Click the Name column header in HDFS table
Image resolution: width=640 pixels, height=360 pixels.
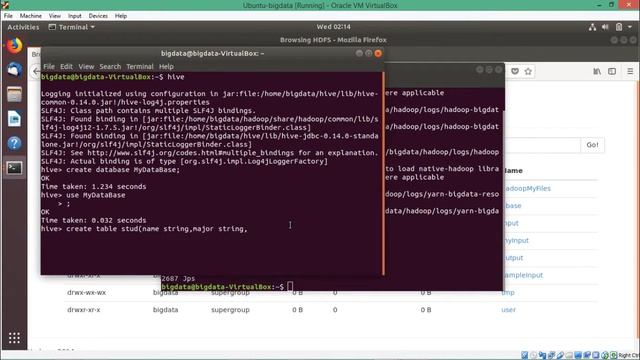514,171
